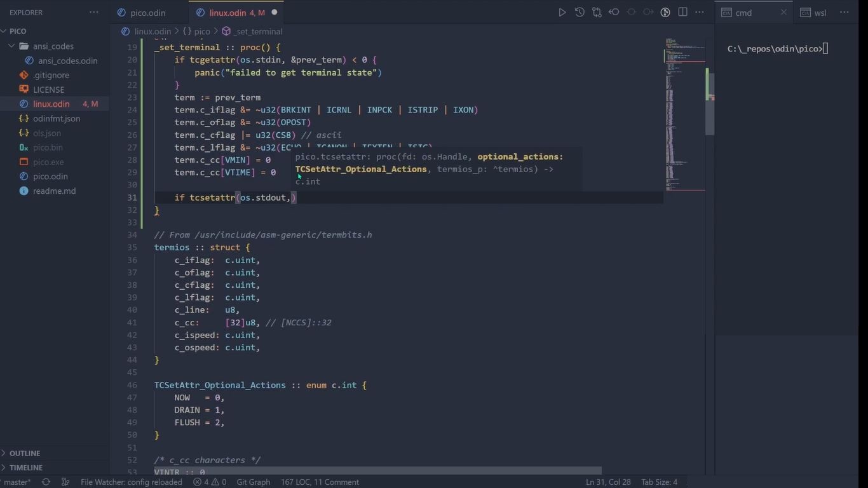Image resolution: width=868 pixels, height=488 pixels.
Task: Expand the TIMELINE section
Action: click(26, 468)
